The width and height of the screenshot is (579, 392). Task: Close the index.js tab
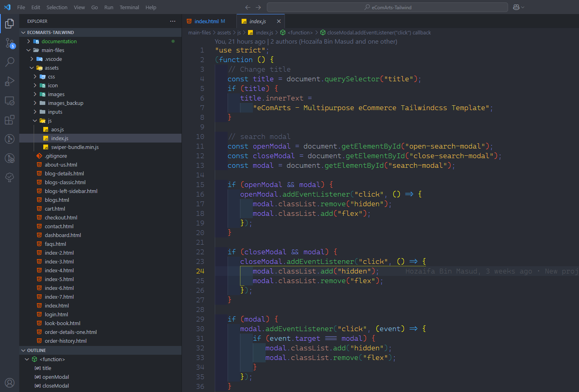pyautogui.click(x=278, y=21)
